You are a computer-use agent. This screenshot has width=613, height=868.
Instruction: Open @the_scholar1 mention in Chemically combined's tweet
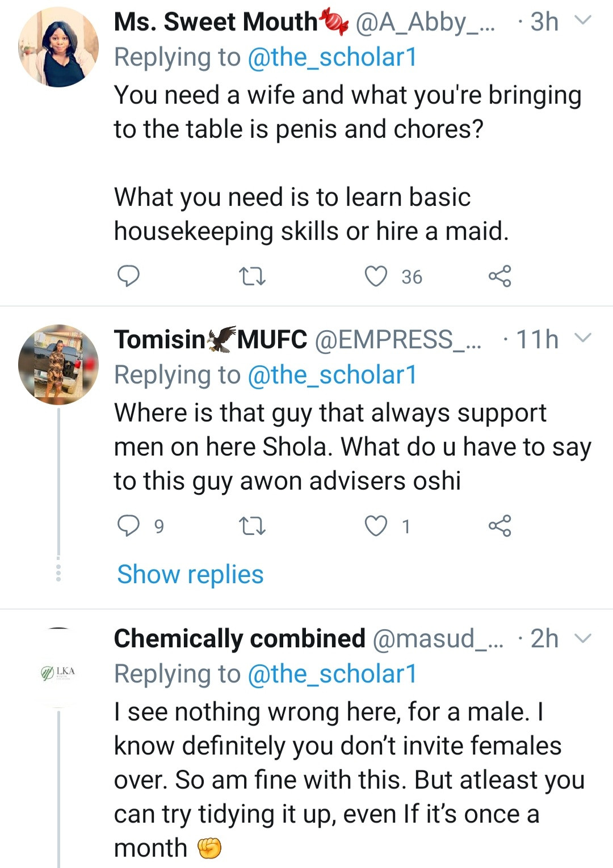332,674
